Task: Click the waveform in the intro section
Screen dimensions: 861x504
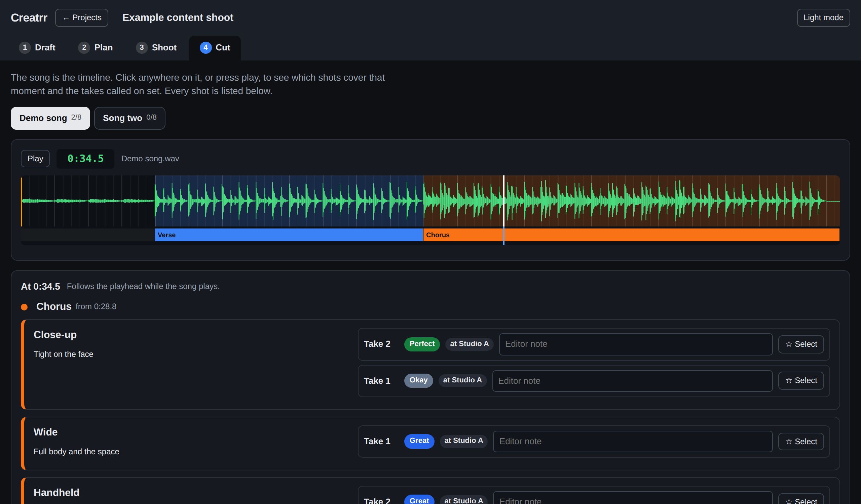Action: (x=88, y=201)
